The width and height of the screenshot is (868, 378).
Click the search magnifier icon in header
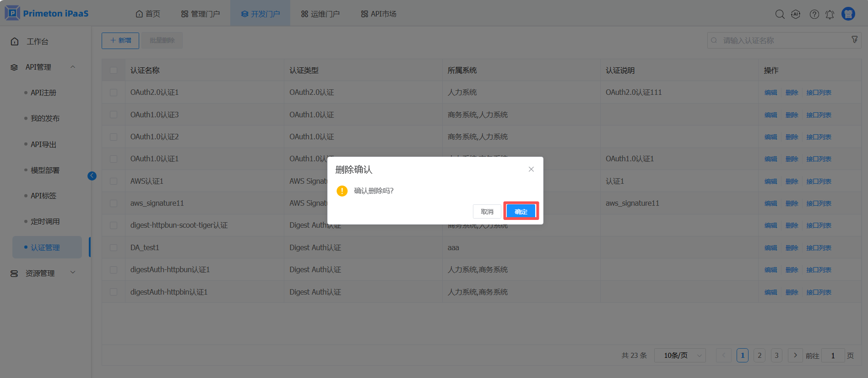pos(780,14)
